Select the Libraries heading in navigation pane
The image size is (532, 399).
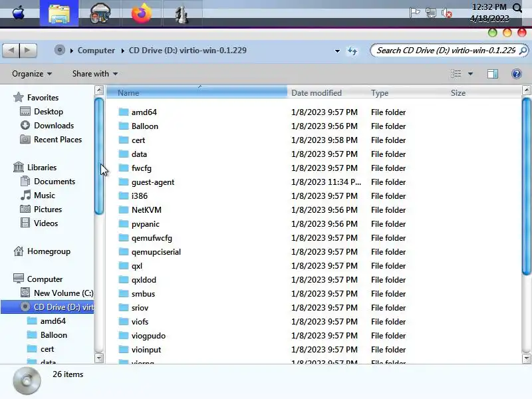coord(42,168)
